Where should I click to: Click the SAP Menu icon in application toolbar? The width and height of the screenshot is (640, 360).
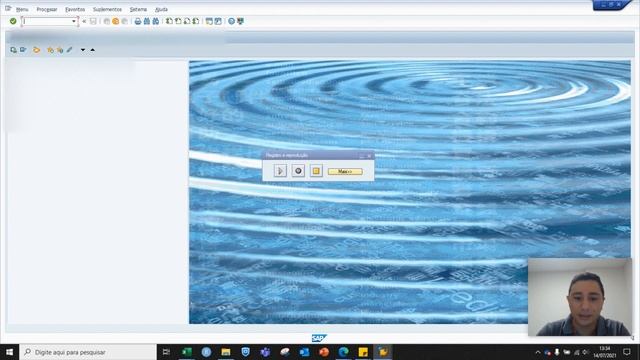point(23,50)
